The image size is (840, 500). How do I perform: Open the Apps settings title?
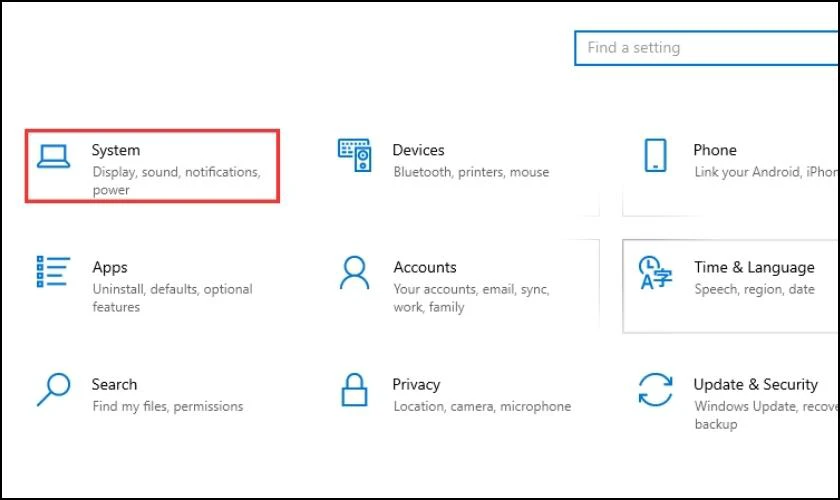110,267
